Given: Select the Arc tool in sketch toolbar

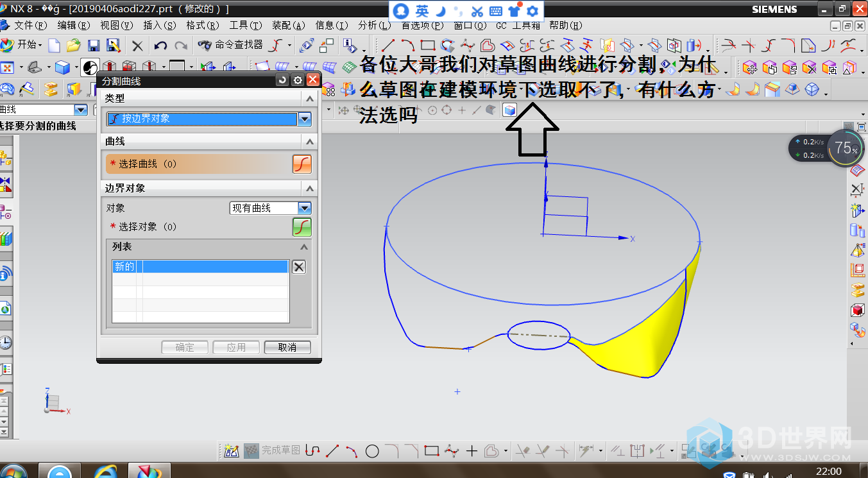Looking at the screenshot, I should click(352, 451).
